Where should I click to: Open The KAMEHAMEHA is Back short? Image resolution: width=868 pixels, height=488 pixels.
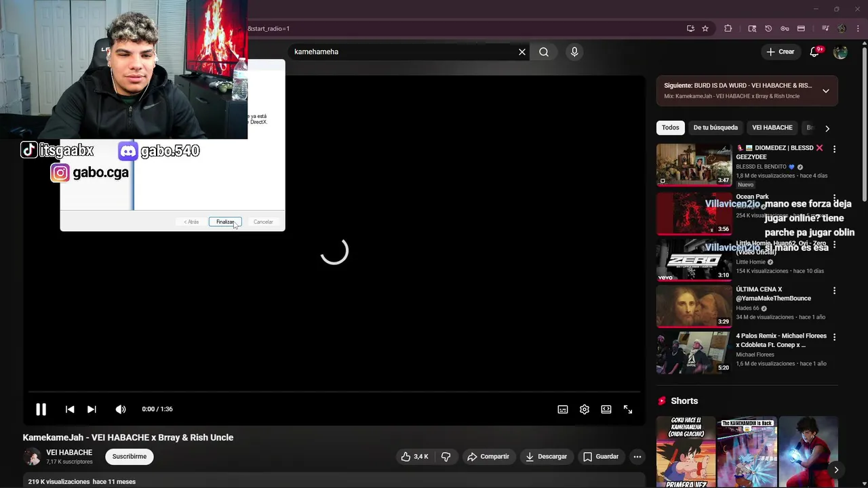point(747,451)
